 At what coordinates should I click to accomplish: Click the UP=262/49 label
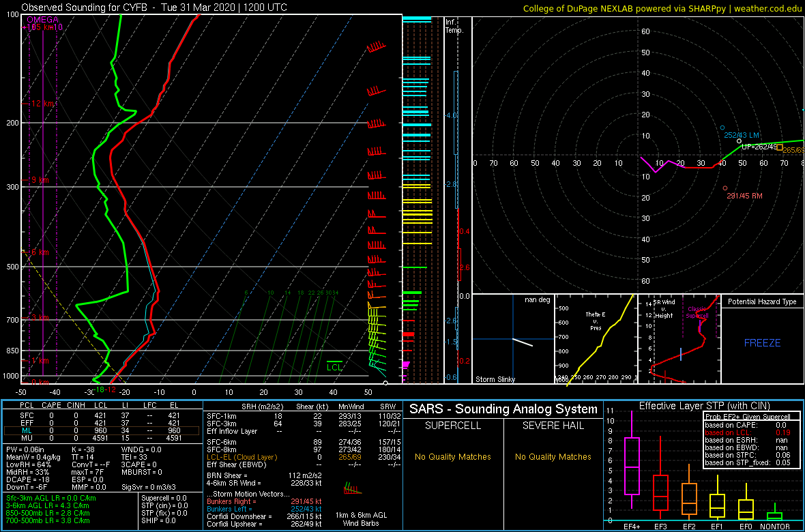pos(760,147)
